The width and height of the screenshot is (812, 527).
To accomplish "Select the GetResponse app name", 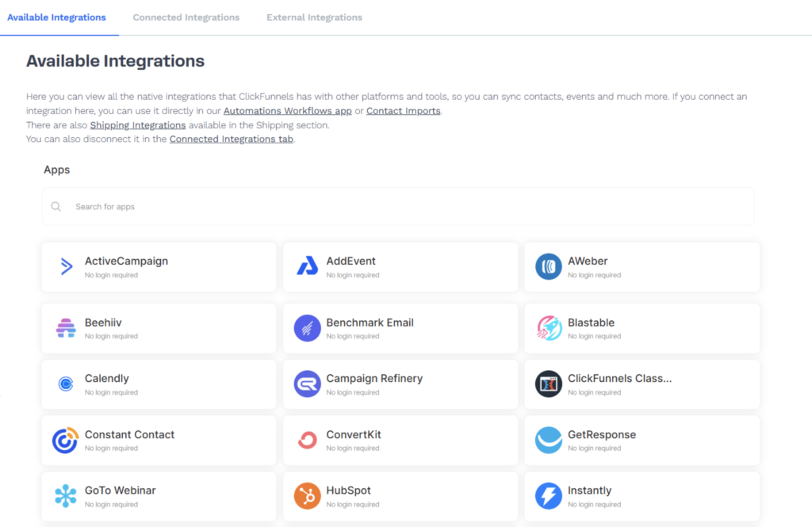I will point(602,435).
